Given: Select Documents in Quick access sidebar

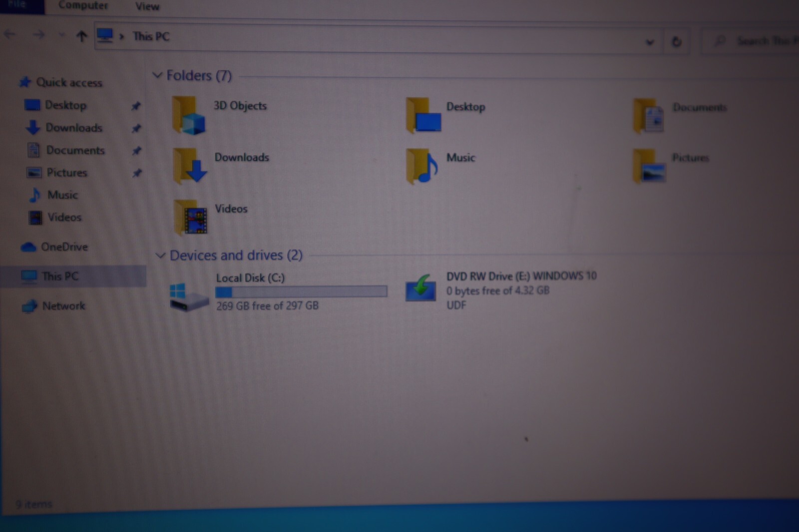Looking at the screenshot, I should click(75, 150).
